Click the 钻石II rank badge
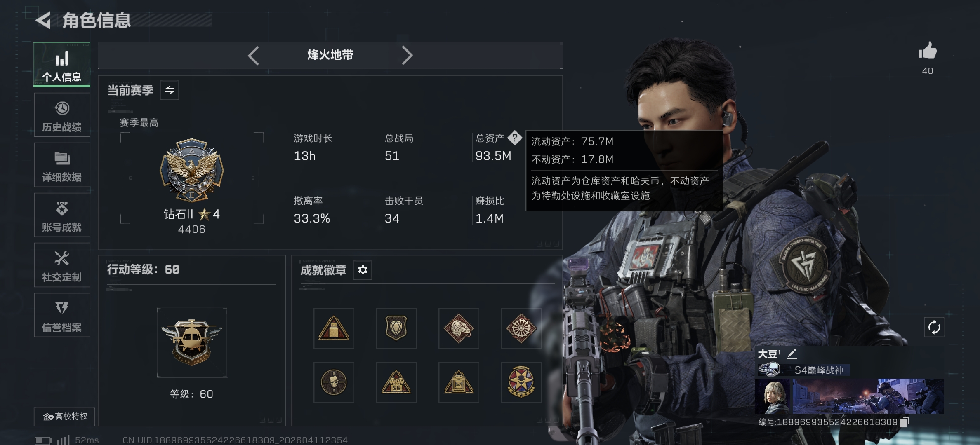 (192, 170)
